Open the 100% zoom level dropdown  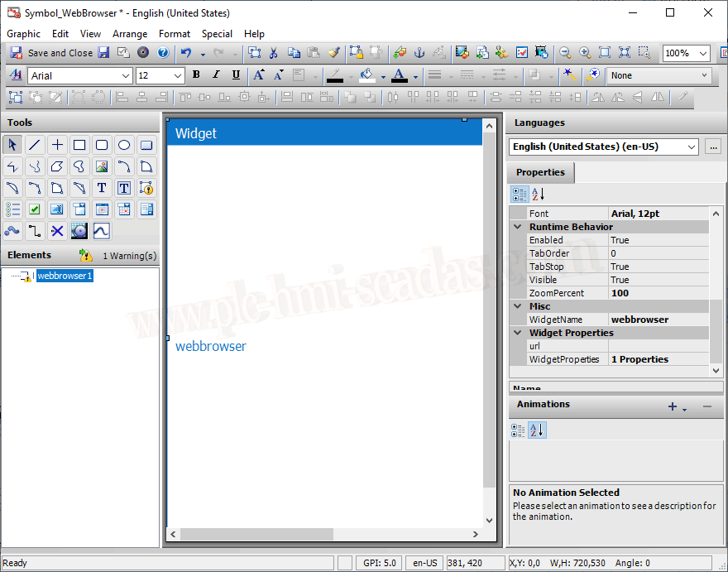[x=702, y=53]
